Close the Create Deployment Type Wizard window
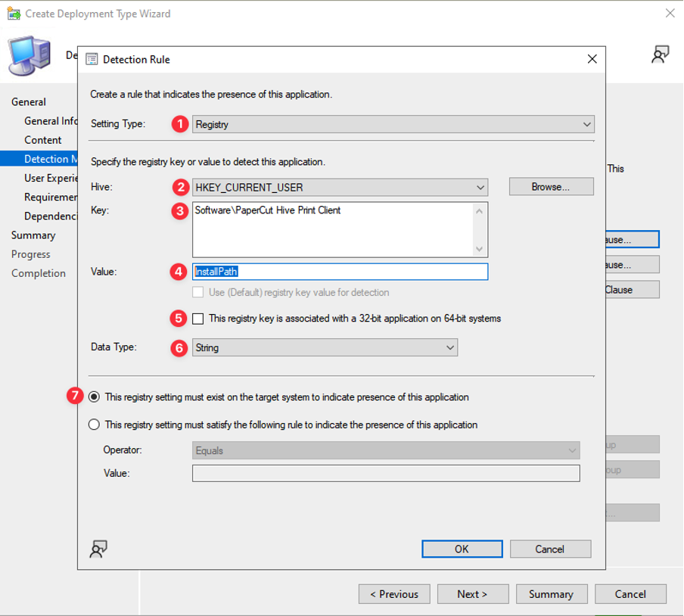The height and width of the screenshot is (616, 684). coord(670,14)
